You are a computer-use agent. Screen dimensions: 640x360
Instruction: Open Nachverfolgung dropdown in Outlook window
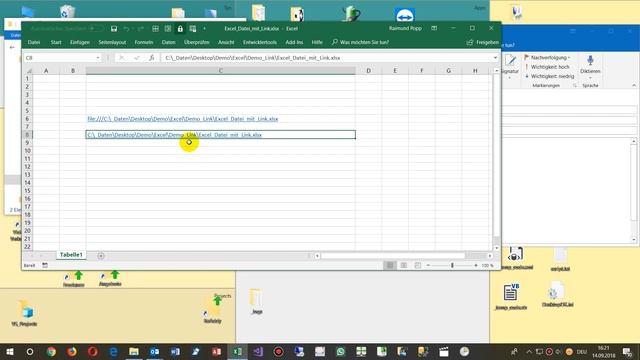(x=547, y=58)
